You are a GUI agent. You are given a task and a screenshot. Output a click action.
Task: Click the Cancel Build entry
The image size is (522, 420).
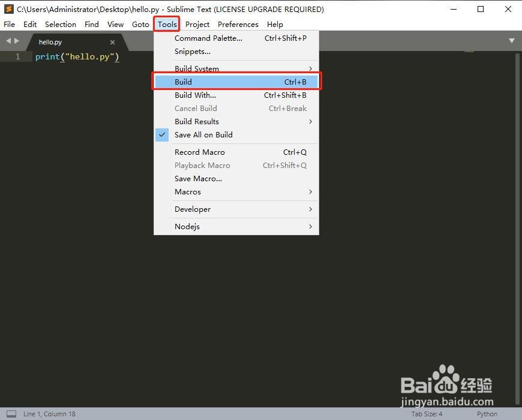[236, 109]
